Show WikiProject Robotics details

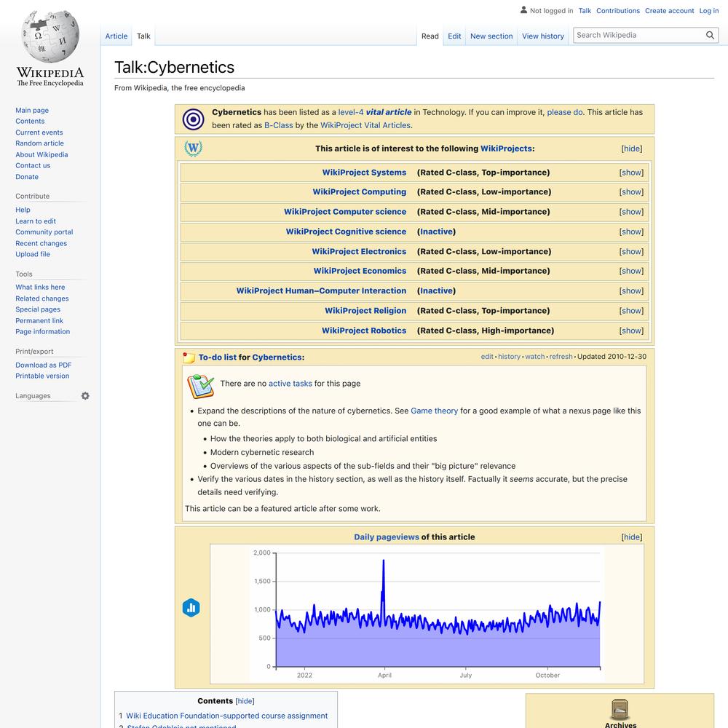pyautogui.click(x=631, y=331)
